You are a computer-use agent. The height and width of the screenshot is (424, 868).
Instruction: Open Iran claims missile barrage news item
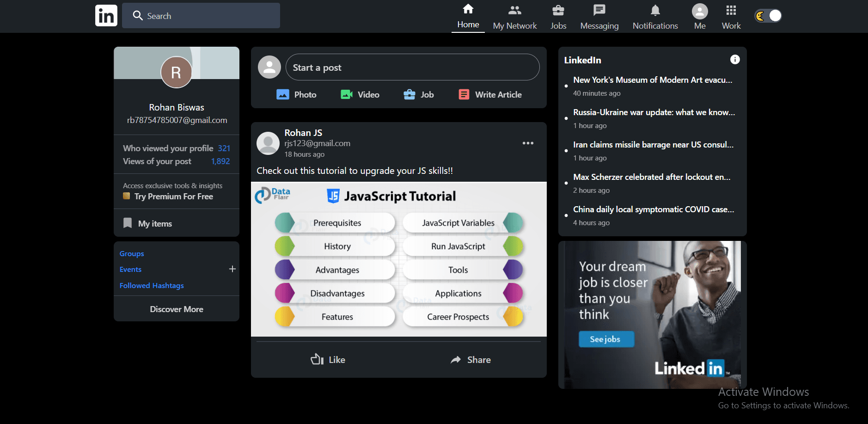coord(654,145)
